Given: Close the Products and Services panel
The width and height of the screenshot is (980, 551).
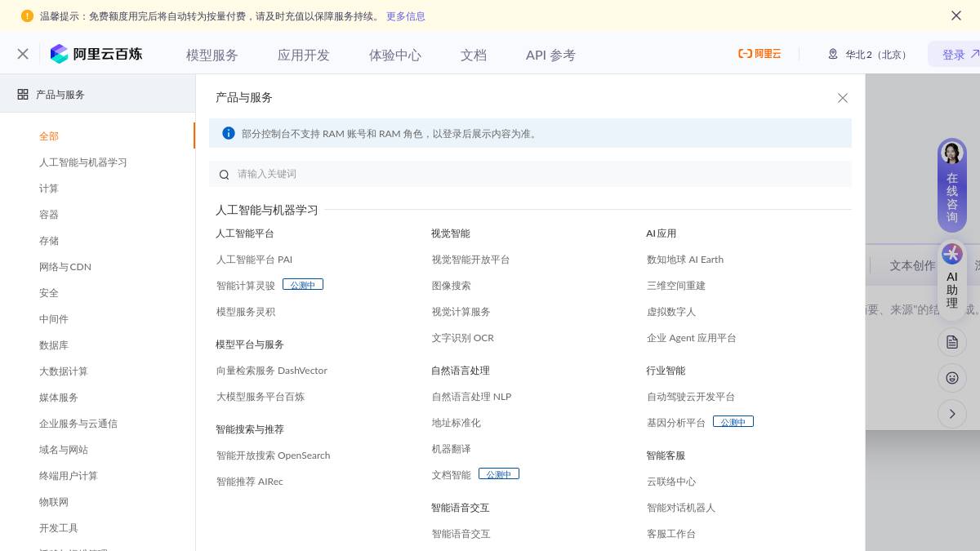Looking at the screenshot, I should [x=843, y=98].
